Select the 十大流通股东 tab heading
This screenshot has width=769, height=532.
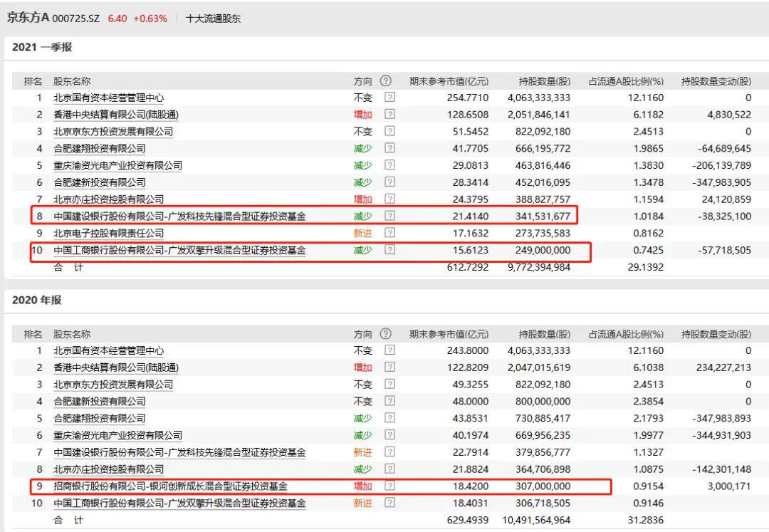pyautogui.click(x=214, y=19)
